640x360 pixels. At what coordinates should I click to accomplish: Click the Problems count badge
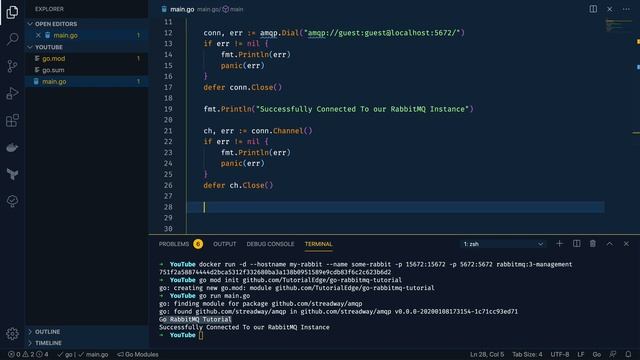[x=198, y=244]
